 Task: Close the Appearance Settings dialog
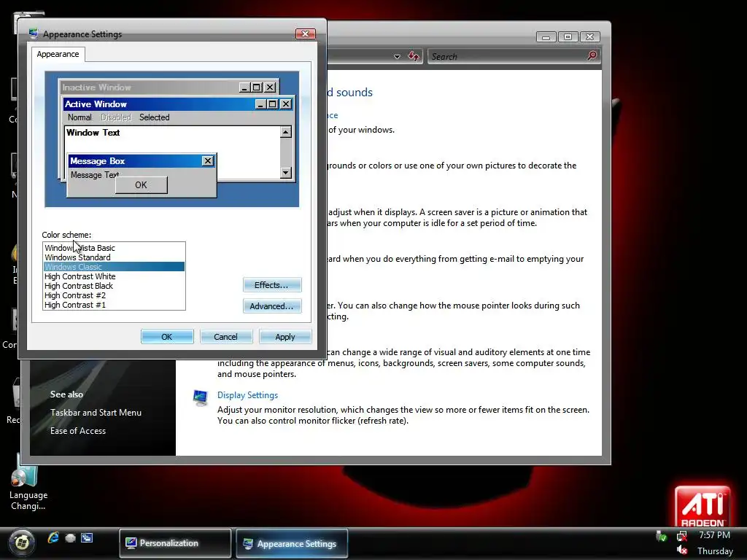(x=306, y=34)
